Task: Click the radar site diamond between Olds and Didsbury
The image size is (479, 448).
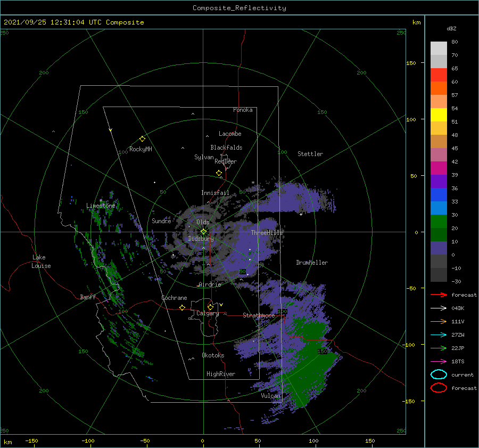Action: pos(203,232)
